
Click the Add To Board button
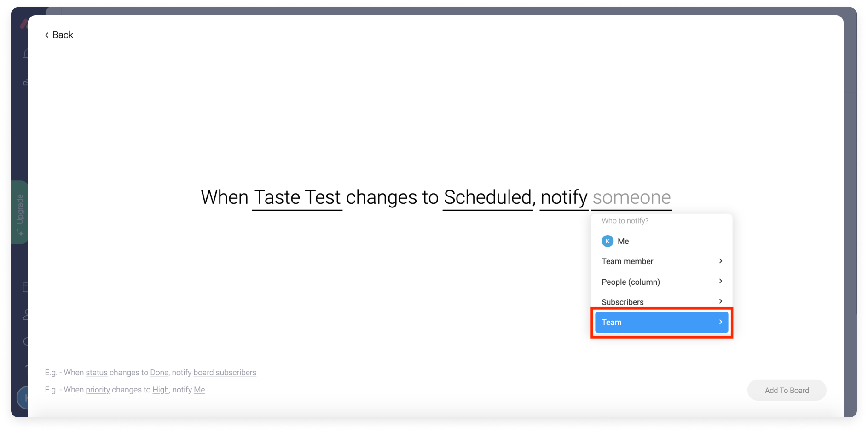787,390
